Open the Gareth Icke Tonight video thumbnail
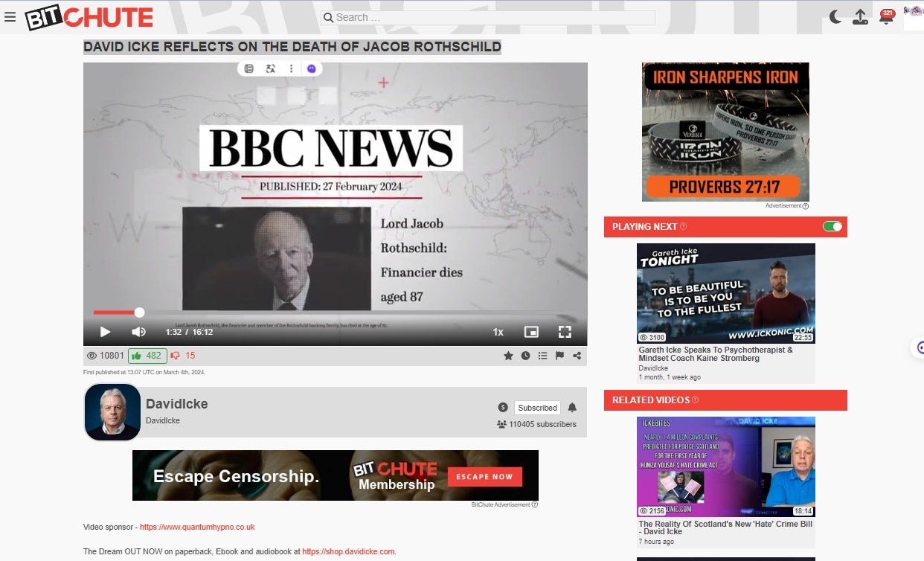924x561 pixels. (726, 293)
